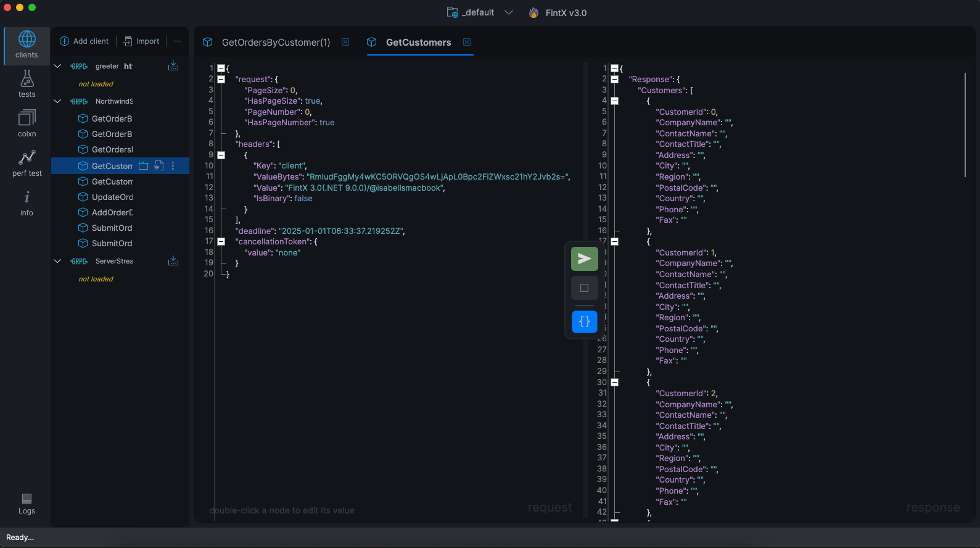The width and height of the screenshot is (980, 548).
Task: Close the GetCustomers tab
Action: pos(467,42)
